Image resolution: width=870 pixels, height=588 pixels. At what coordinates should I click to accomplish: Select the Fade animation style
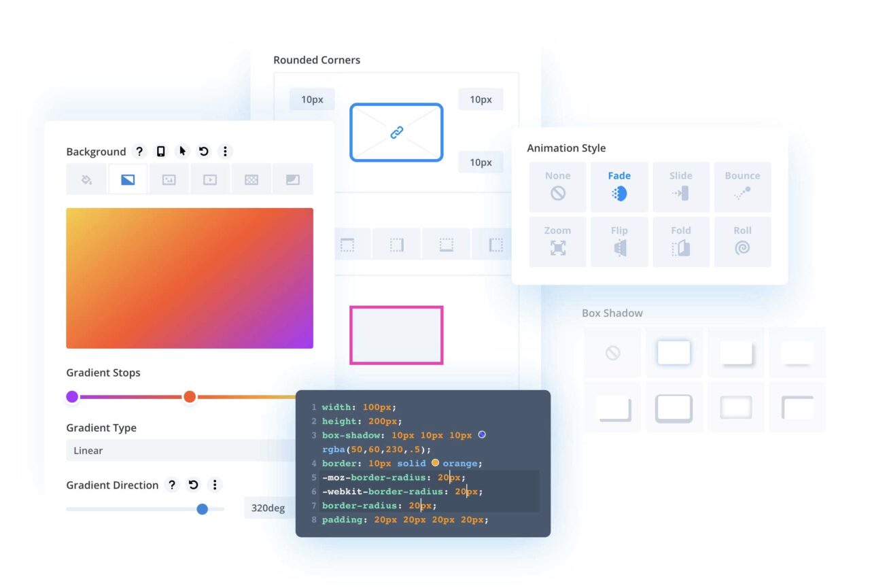pos(619,186)
